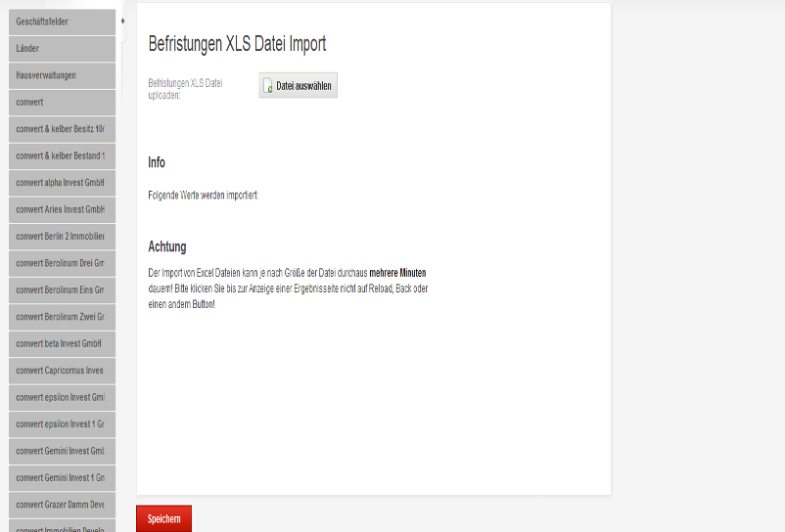The height and width of the screenshot is (532, 785).
Task: Open the conwert Gemini Invest GmbH entry
Action: pyautogui.click(x=62, y=451)
